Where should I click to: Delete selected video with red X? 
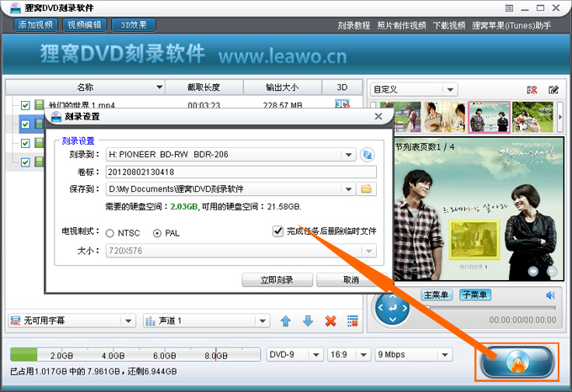[331, 320]
